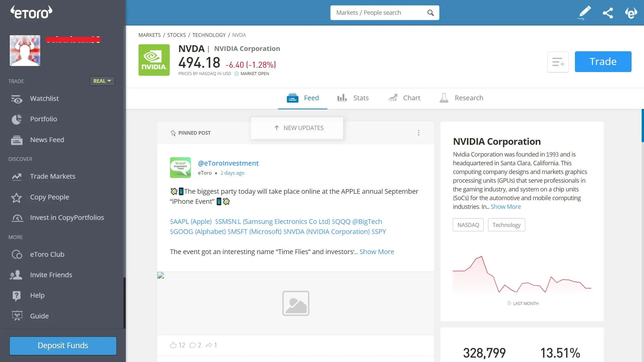Viewport: 644px width, 362px height.
Task: Go to Portfolio in the sidebar
Action: click(44, 119)
